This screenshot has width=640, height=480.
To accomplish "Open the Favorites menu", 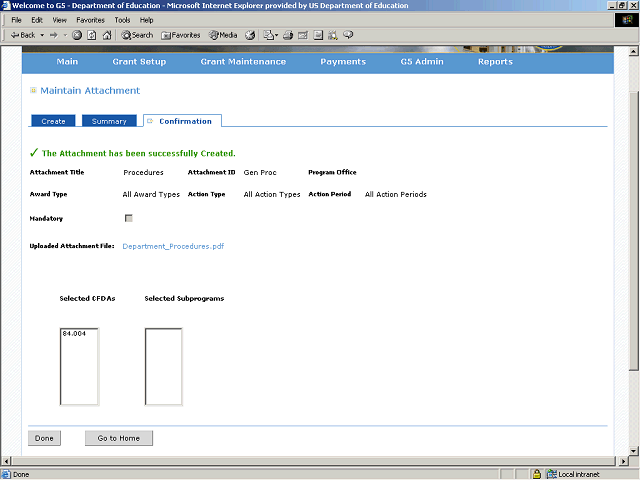I will 90,20.
